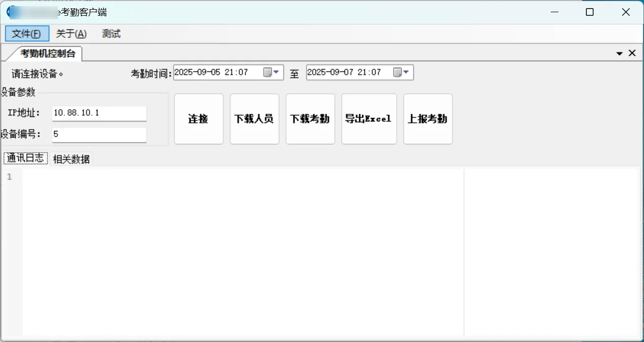Open the tab list dropdown arrow

click(620, 53)
